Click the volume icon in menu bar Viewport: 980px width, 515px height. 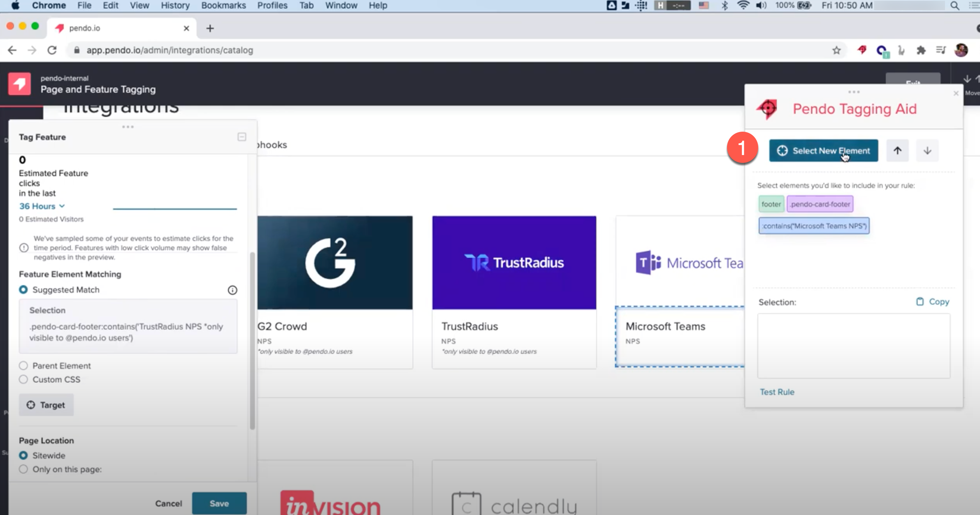coord(761,5)
